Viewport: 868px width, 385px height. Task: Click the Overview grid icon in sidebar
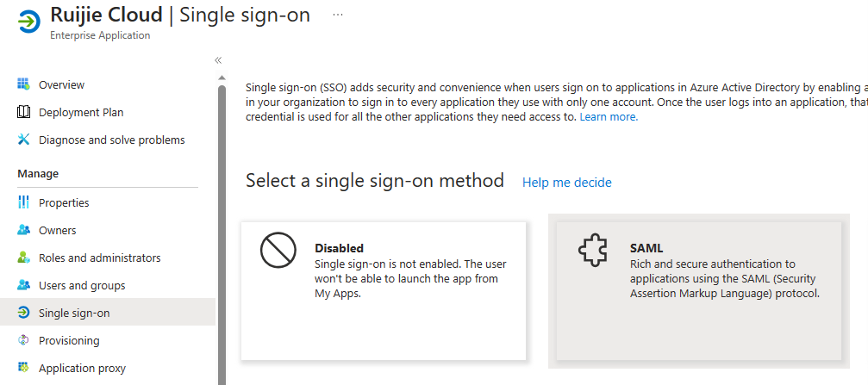(x=23, y=84)
